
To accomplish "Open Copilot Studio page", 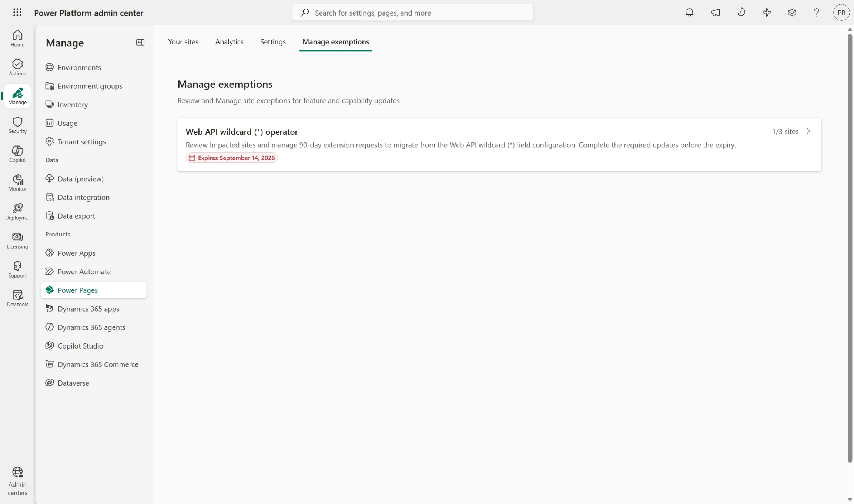I will (x=94, y=346).
